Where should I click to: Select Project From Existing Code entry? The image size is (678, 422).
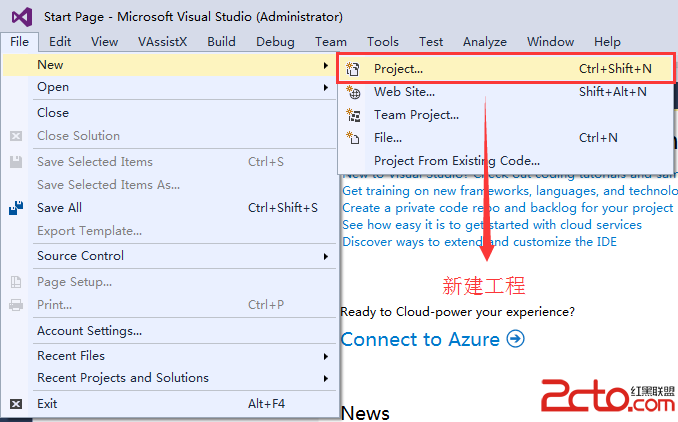coord(505,161)
